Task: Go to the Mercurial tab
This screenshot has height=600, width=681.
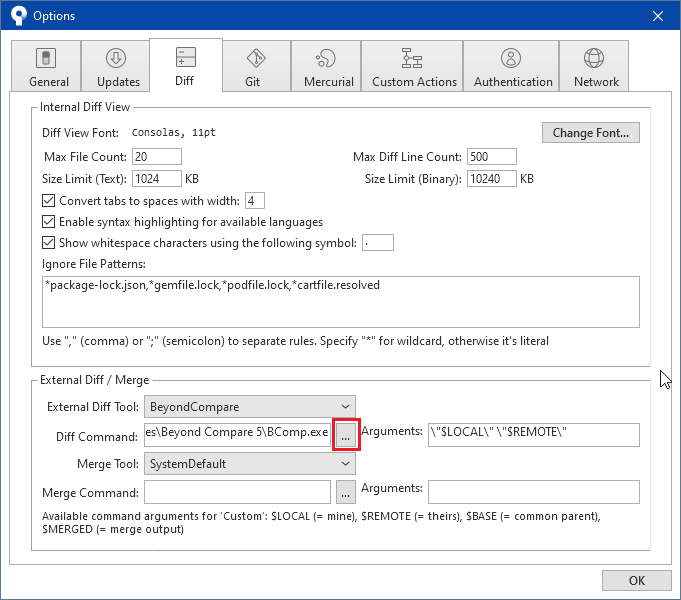Action: [326, 66]
